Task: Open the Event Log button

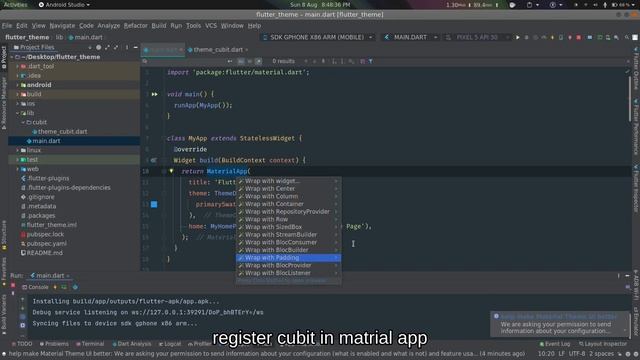Action: pos(554,344)
